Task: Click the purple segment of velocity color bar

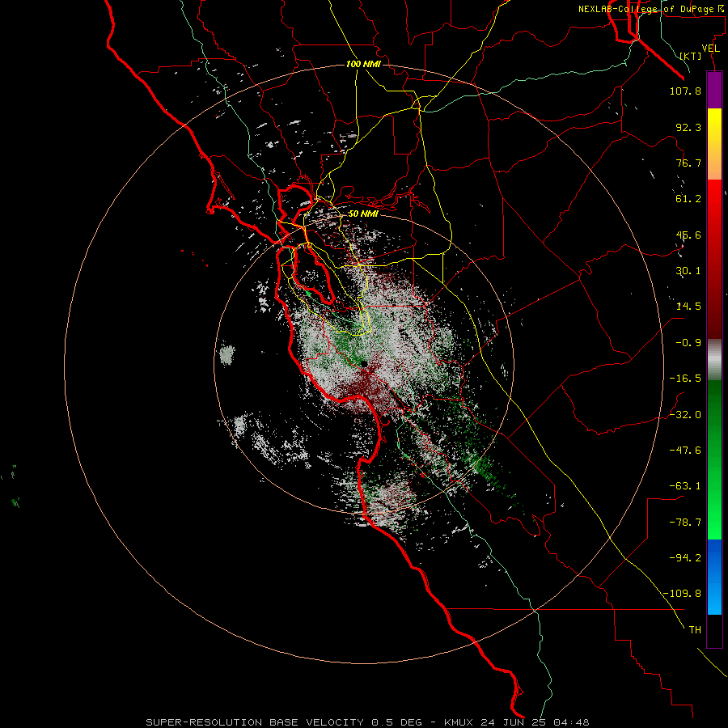Action: click(x=714, y=91)
